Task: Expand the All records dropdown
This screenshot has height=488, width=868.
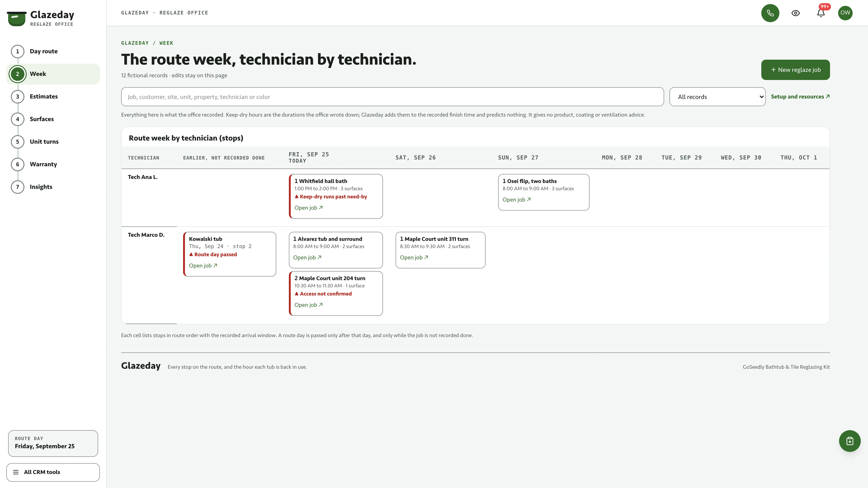Action: tap(717, 97)
